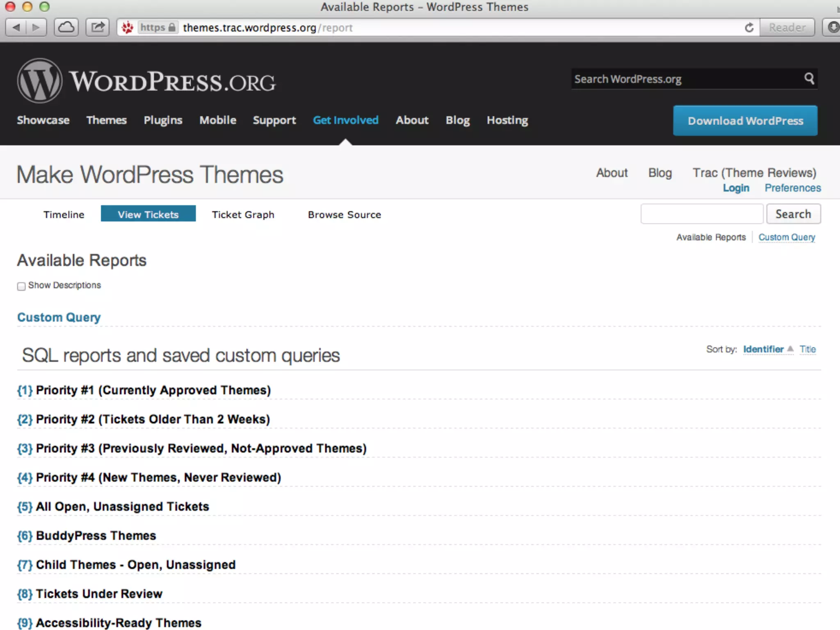Click the Trac Search button
The width and height of the screenshot is (840, 630).
[x=793, y=214]
